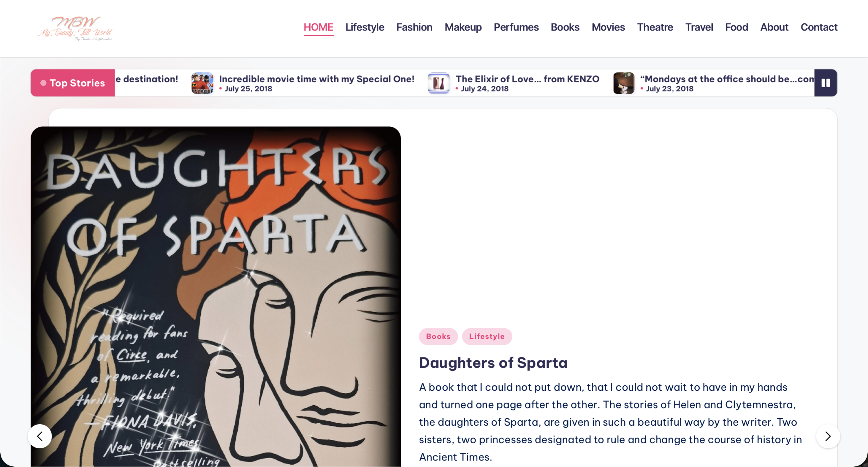868x467 pixels.
Task: Click the Lifestyle category tag pill
Action: [487, 337]
